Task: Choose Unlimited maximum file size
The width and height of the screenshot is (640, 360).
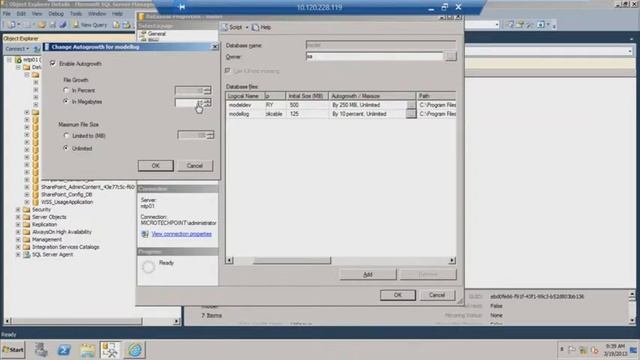Action: pyautogui.click(x=66, y=148)
